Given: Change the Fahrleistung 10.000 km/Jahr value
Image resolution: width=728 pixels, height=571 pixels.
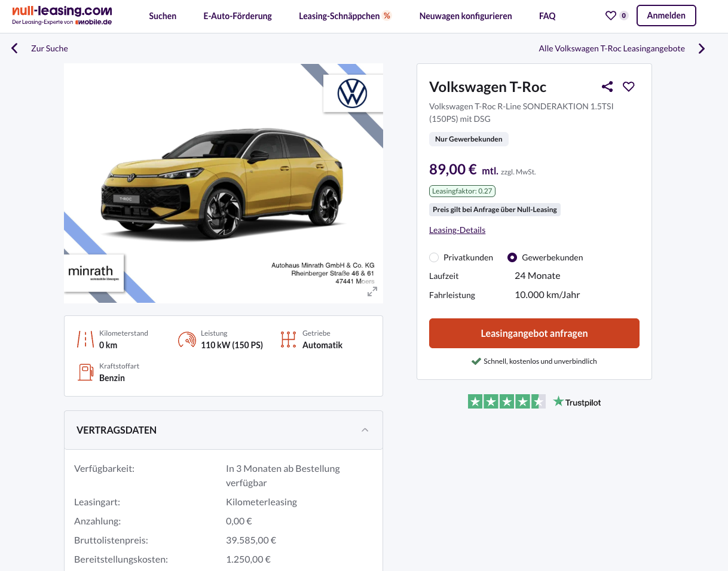Looking at the screenshot, I should click(x=547, y=295).
